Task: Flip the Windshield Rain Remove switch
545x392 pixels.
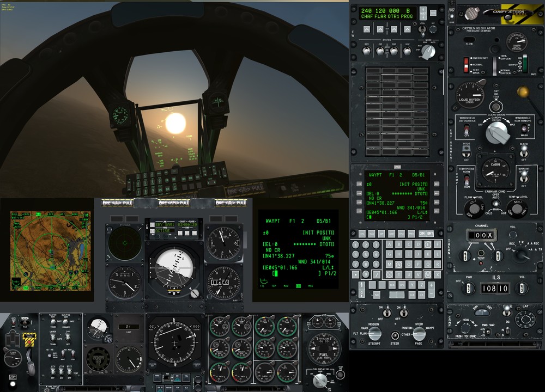Action: (x=524, y=128)
